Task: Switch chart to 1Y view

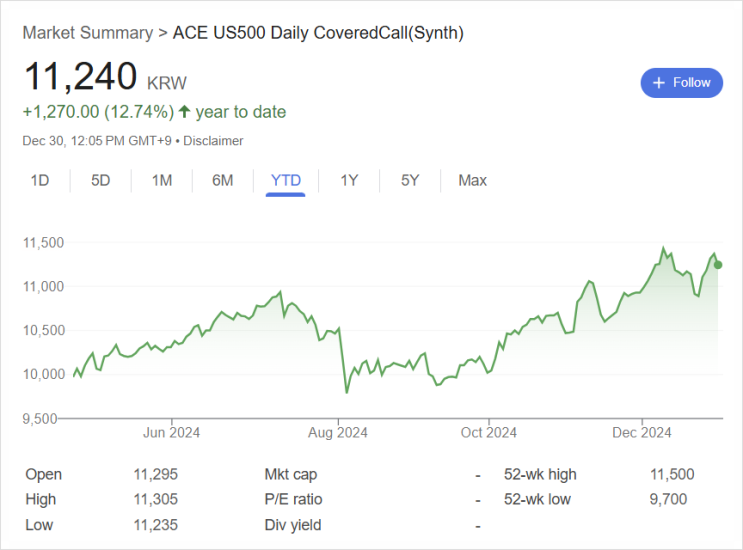Action: [x=349, y=180]
